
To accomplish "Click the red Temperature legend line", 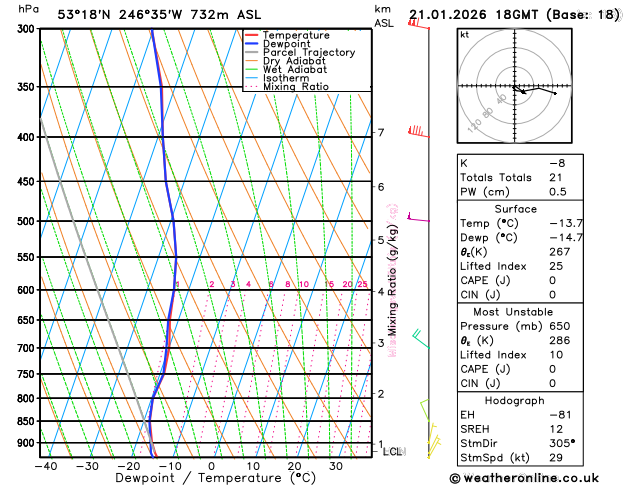I will point(252,35).
